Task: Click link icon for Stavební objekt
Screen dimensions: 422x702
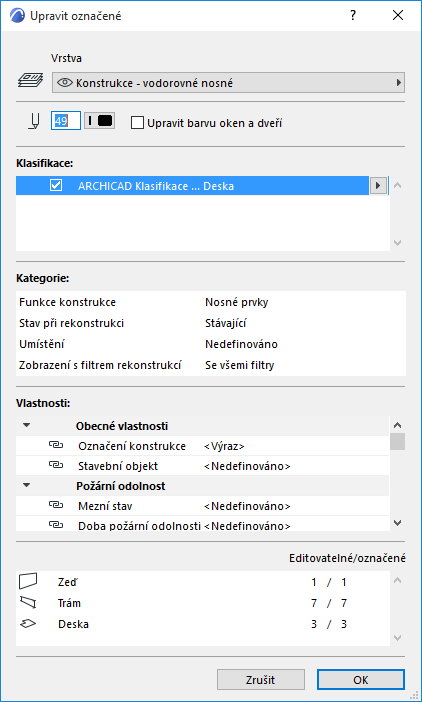Action: [x=55, y=466]
